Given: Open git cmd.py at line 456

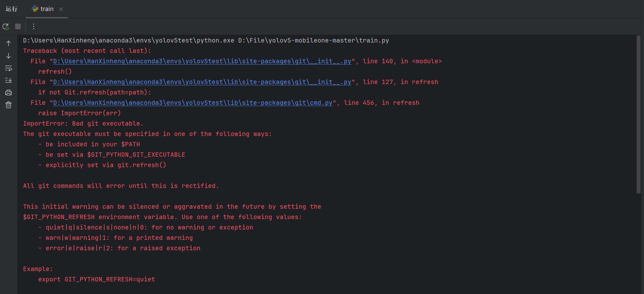Looking at the screenshot, I should pos(193,103).
